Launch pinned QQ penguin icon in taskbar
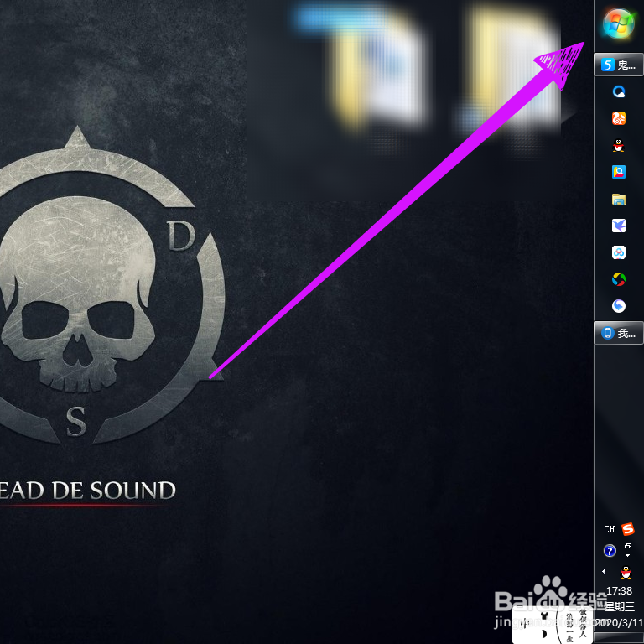The height and width of the screenshot is (644, 644). 619,145
